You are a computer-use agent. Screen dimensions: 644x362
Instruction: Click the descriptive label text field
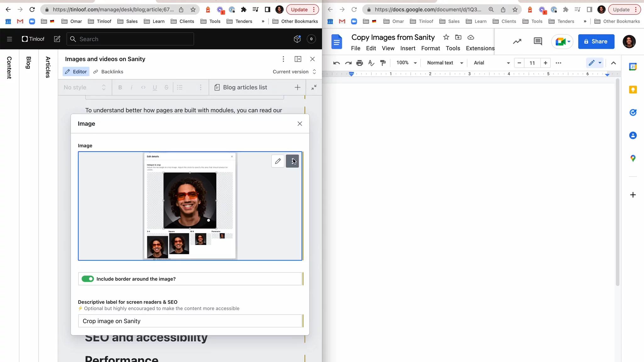click(x=190, y=321)
